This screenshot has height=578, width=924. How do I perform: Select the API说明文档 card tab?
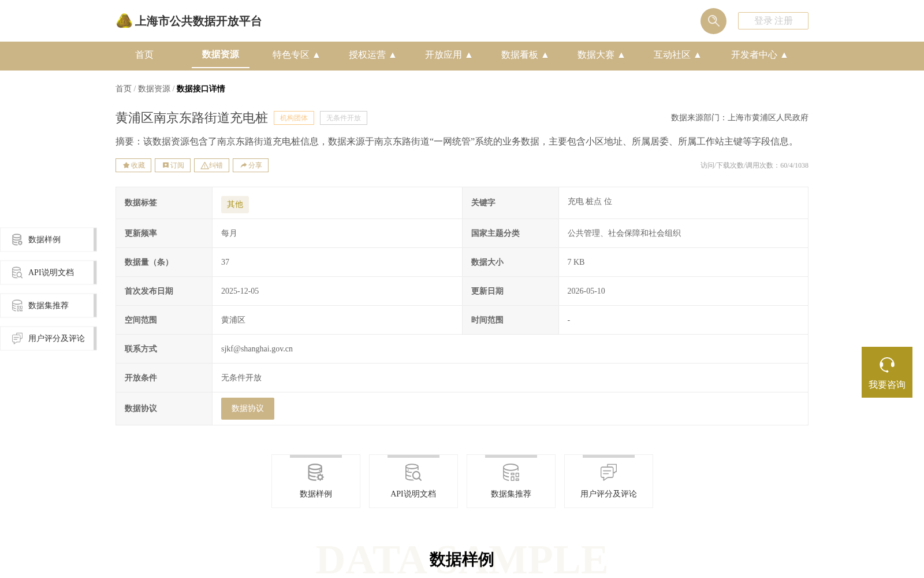click(413, 481)
